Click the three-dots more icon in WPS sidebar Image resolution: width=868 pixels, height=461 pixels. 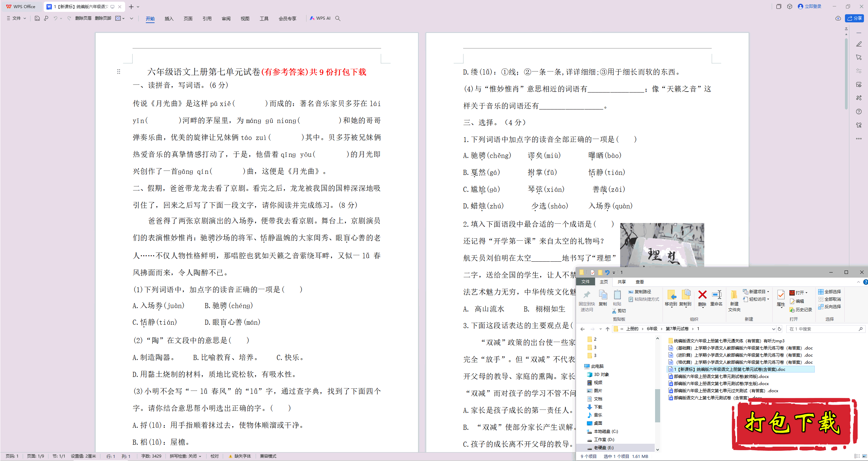(x=859, y=139)
